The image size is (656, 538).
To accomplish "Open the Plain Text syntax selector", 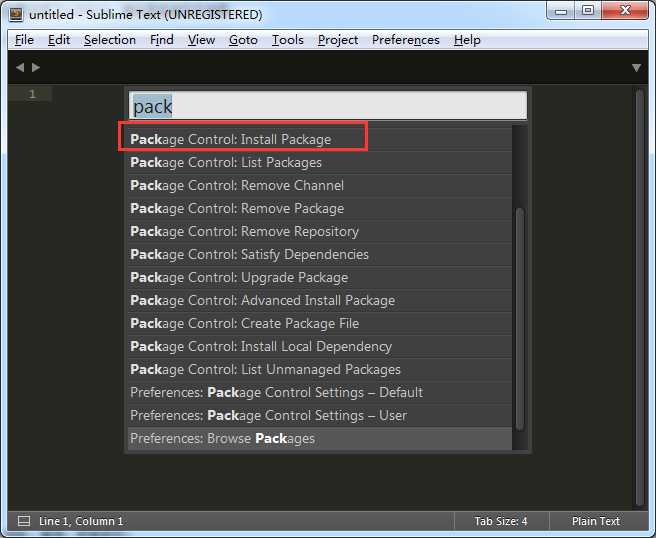I will (x=596, y=521).
